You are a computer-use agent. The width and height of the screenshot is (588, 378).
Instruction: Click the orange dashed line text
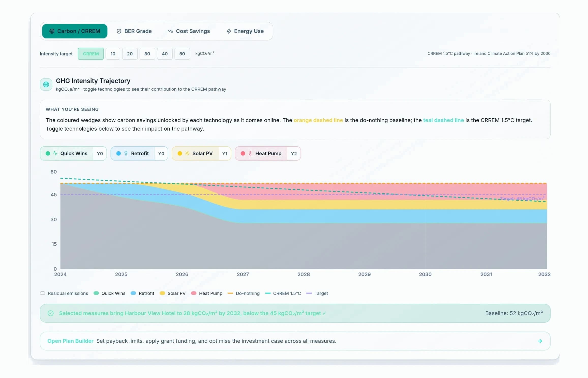318,120
